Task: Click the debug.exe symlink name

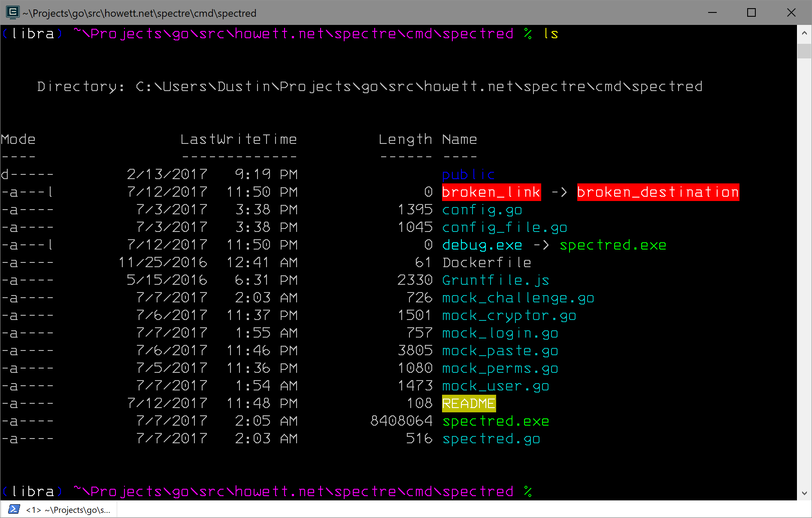Action: 482,245
